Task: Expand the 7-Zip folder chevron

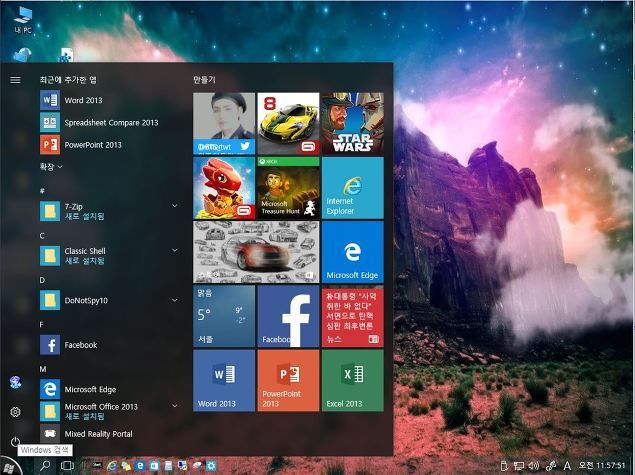Action: coord(175,206)
